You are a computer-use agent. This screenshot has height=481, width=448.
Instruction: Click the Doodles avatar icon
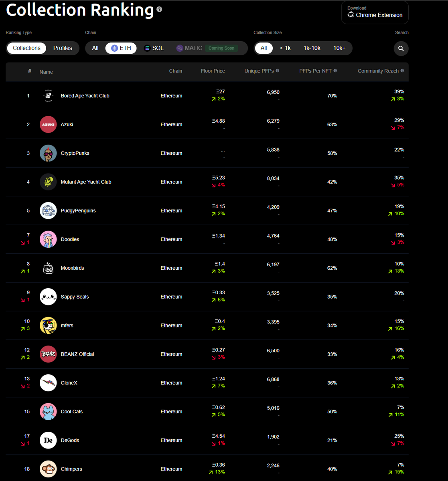(x=48, y=239)
